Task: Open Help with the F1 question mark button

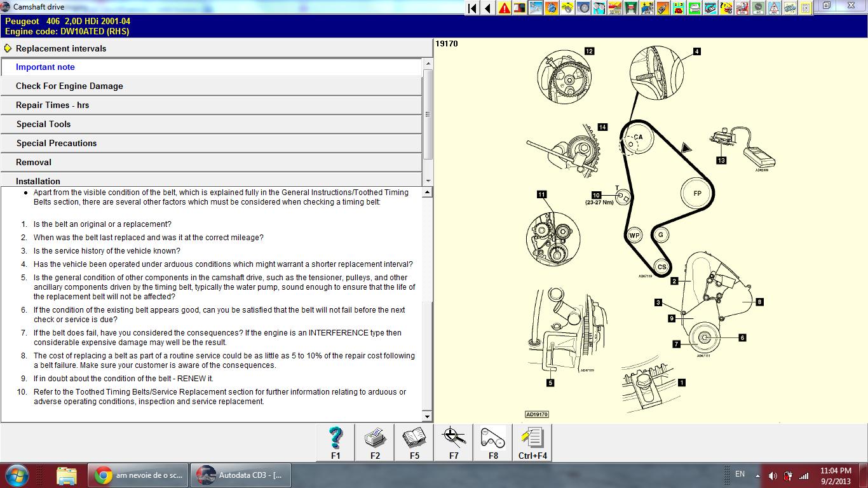Action: (x=336, y=442)
